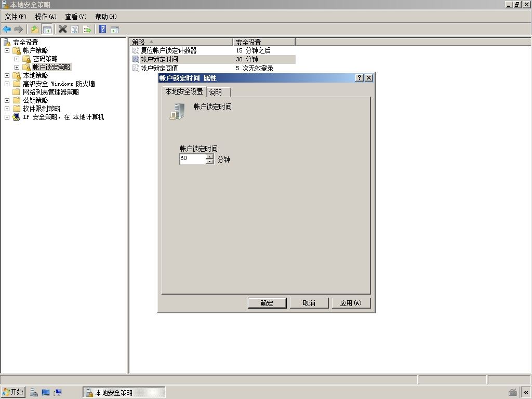The width and height of the screenshot is (532, 399).
Task: Expand the 密码策略 tree node
Action: point(17,59)
